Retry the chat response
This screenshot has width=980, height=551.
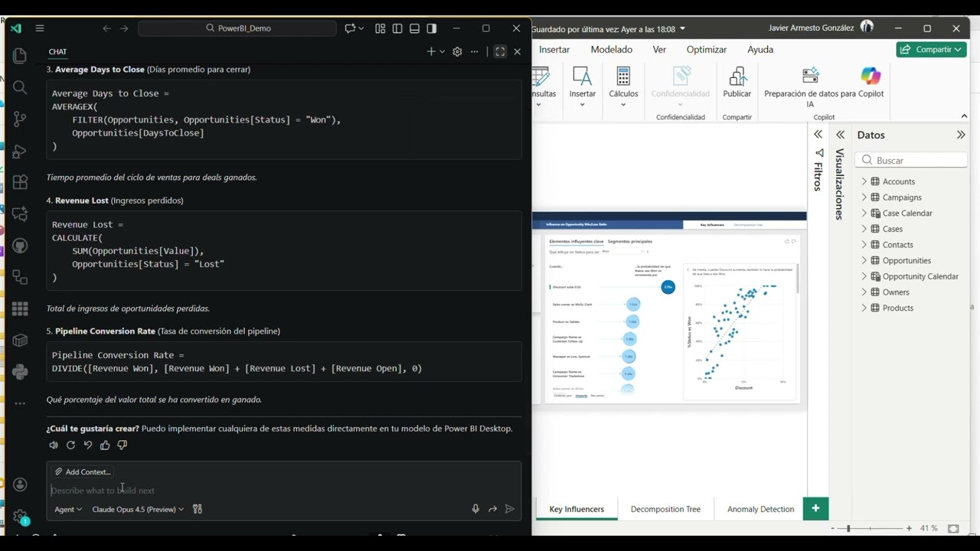click(x=70, y=445)
